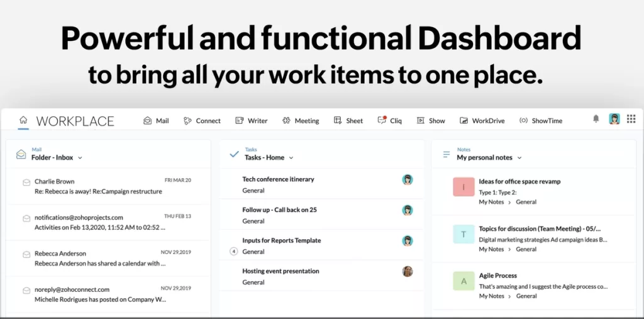The height and width of the screenshot is (319, 644).
Task: Expand the Tasks - Home dropdown
Action: click(291, 158)
